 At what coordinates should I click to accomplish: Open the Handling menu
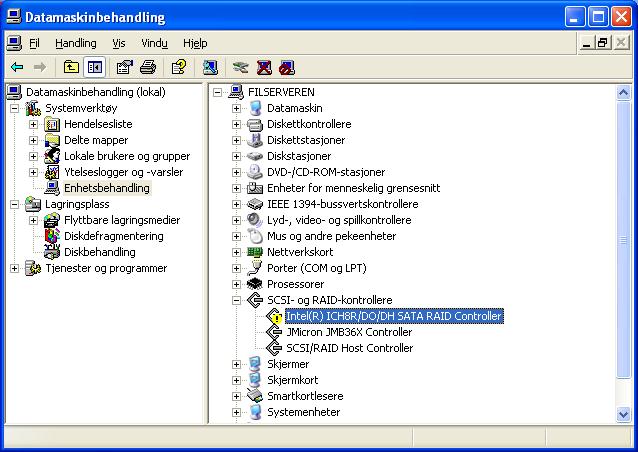pyautogui.click(x=76, y=43)
